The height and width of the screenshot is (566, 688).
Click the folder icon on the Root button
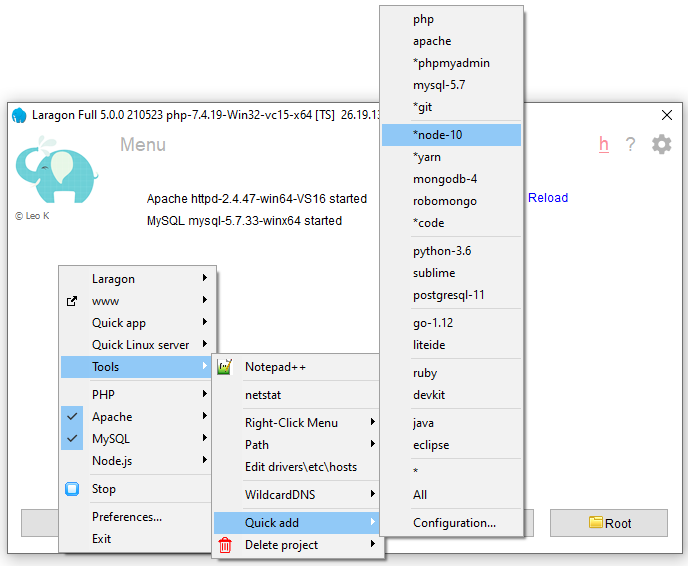[x=595, y=522]
